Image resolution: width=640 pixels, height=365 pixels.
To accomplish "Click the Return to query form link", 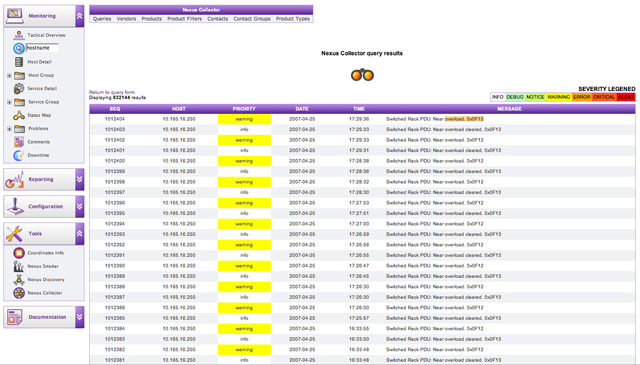I will [112, 92].
